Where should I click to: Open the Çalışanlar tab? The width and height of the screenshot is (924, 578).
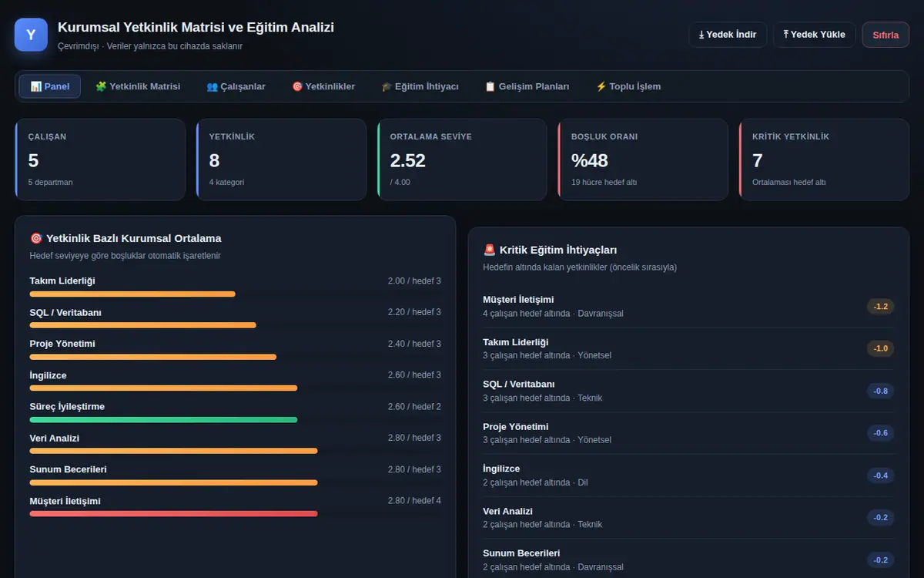(236, 86)
